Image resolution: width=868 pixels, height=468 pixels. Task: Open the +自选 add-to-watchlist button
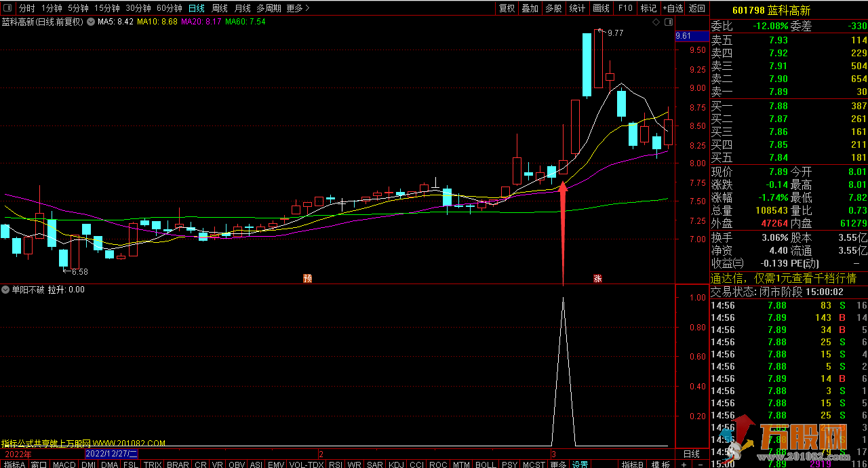(672, 8)
